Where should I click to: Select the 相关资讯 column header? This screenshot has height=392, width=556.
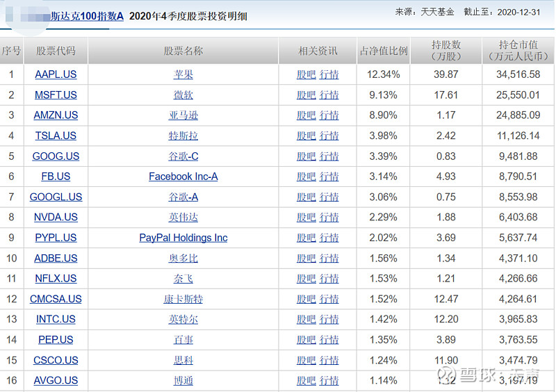tap(318, 51)
